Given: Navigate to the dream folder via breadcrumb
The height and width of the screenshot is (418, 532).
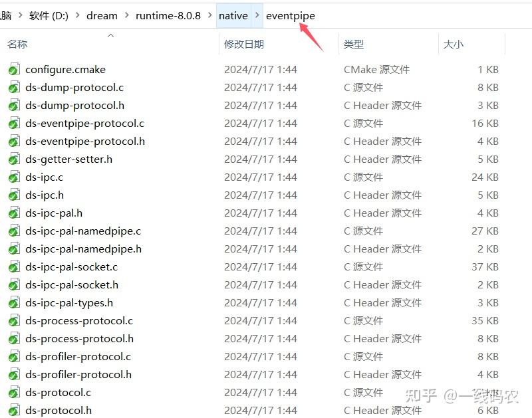Looking at the screenshot, I should 102,15.
